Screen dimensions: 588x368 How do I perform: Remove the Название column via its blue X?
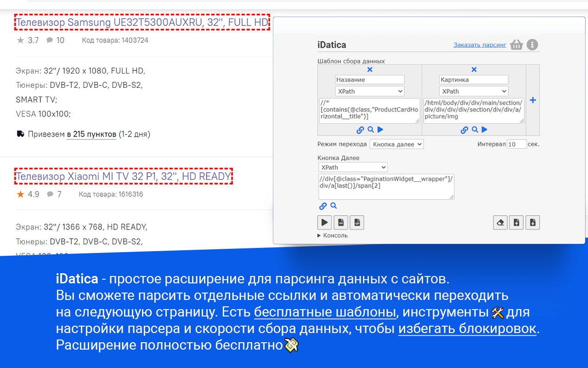pyautogui.click(x=370, y=69)
